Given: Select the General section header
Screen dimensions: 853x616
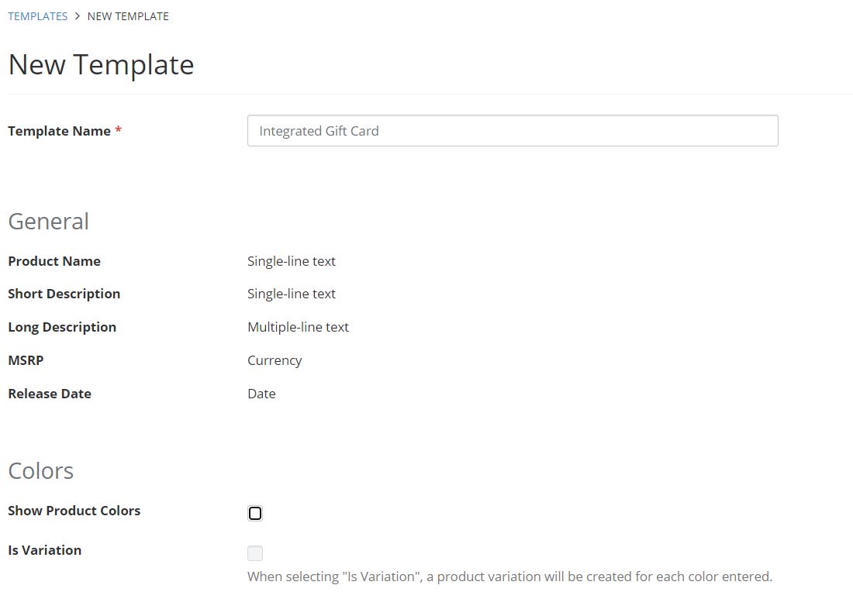Looking at the screenshot, I should pyautogui.click(x=48, y=222).
